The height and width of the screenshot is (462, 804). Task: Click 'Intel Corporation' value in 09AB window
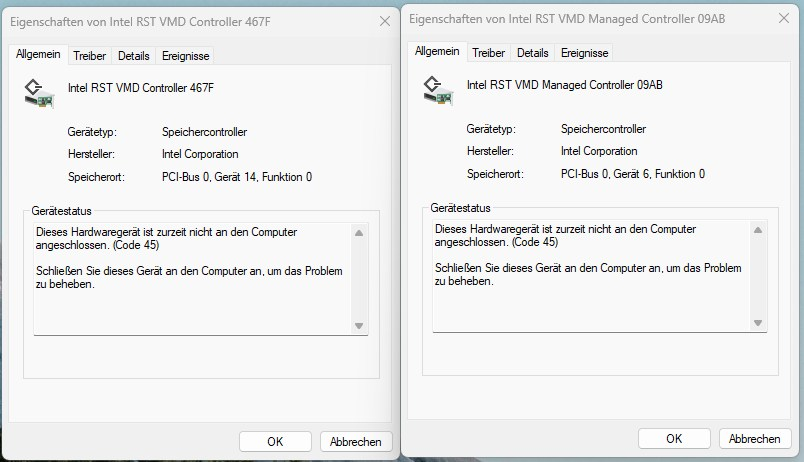pyautogui.click(x=599, y=151)
